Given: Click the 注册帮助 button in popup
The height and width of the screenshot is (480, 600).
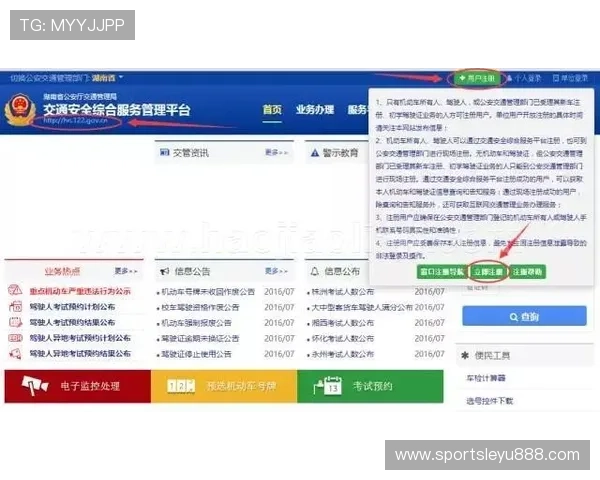Looking at the screenshot, I should [527, 272].
